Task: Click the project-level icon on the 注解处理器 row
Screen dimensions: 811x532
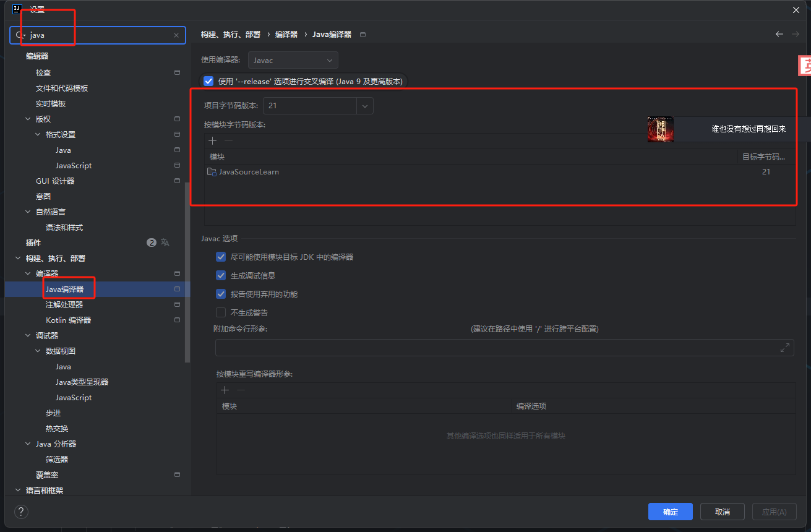Action: pos(178,304)
